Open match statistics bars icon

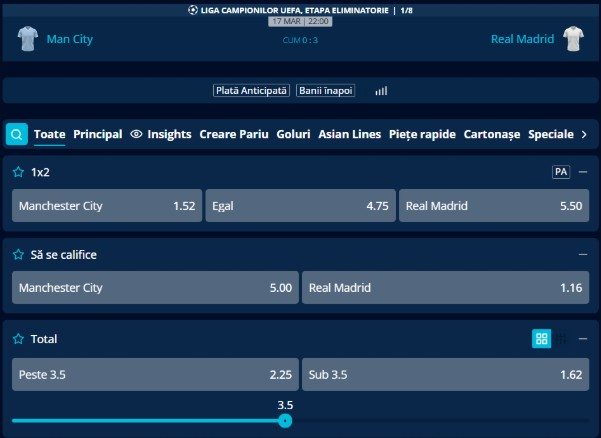[381, 90]
